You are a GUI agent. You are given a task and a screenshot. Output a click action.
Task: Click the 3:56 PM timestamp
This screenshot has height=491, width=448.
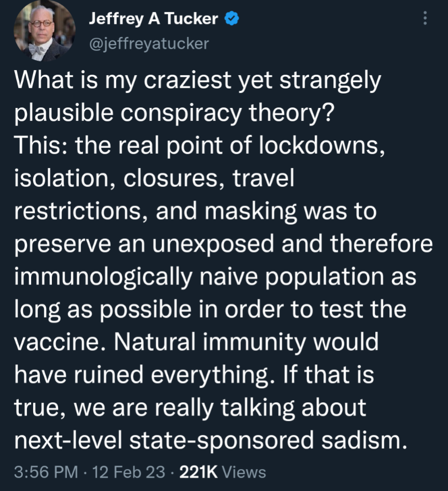pyautogui.click(x=46, y=472)
